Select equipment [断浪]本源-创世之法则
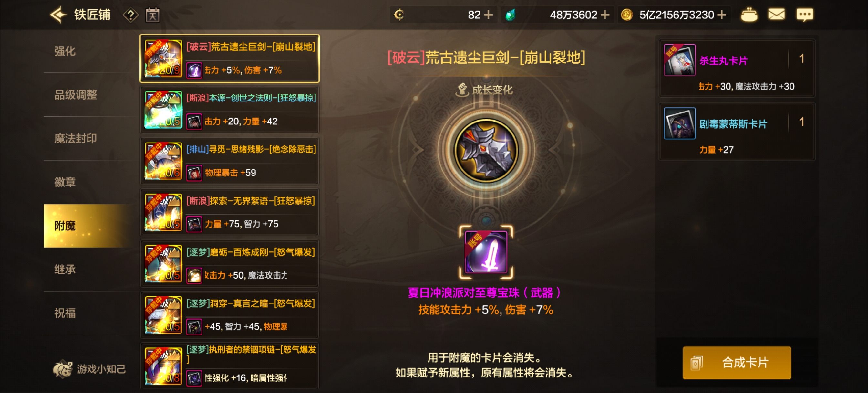The width and height of the screenshot is (868, 393). (230, 110)
